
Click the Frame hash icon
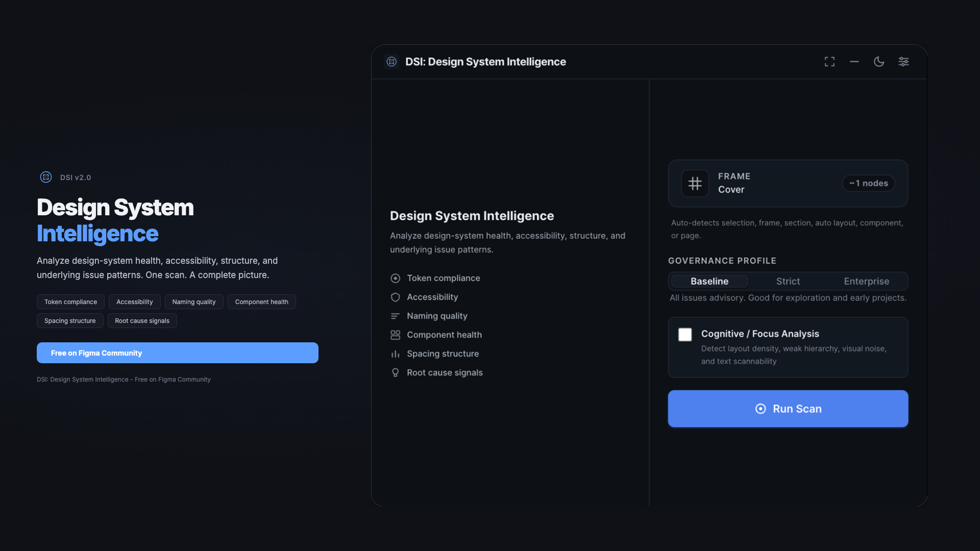(695, 183)
